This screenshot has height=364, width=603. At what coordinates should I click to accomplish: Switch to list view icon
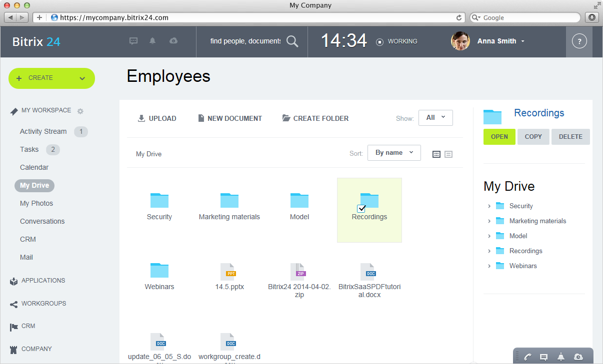[x=448, y=154]
